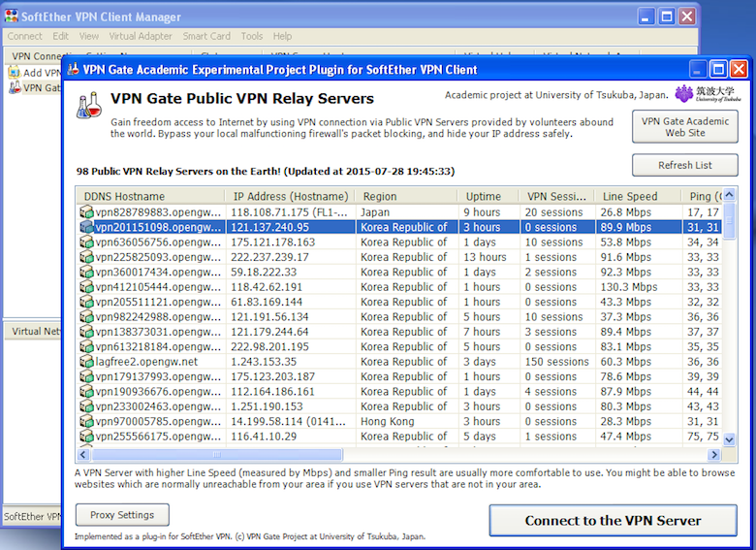Screen dimensions: 756x550
Task: Click server icon for vpn138373031 row
Action: [x=87, y=332]
